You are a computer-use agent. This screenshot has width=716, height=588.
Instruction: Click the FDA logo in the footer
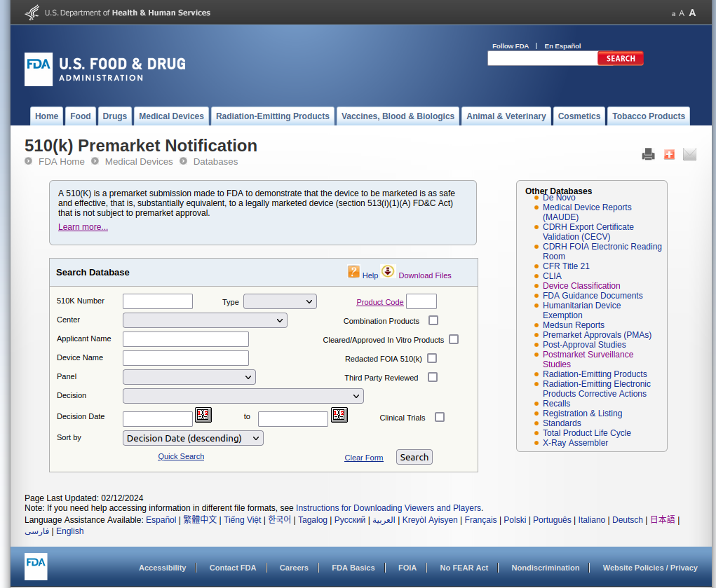35,567
